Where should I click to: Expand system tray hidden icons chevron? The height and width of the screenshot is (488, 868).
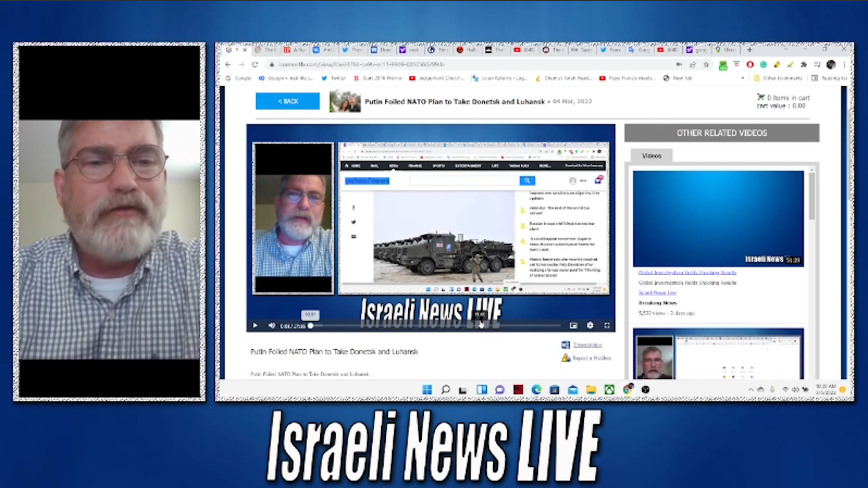[751, 390]
